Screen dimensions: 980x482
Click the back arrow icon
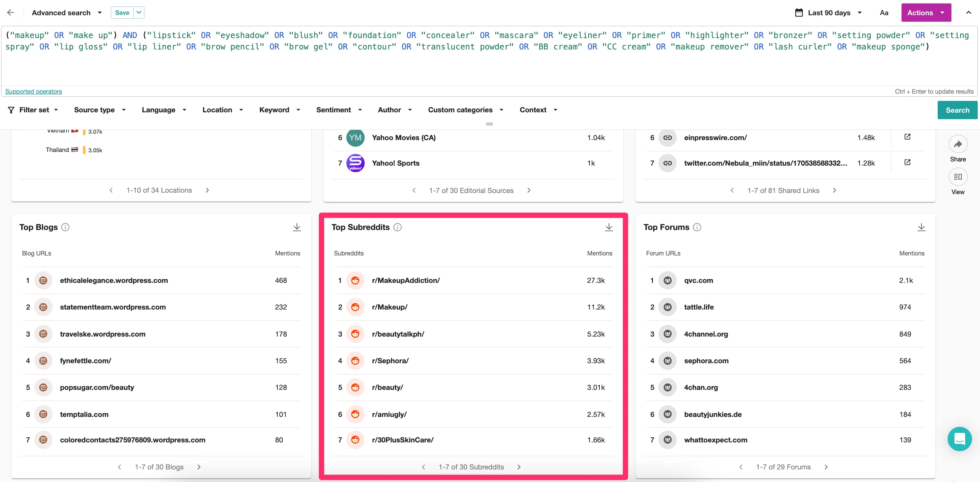[10, 13]
